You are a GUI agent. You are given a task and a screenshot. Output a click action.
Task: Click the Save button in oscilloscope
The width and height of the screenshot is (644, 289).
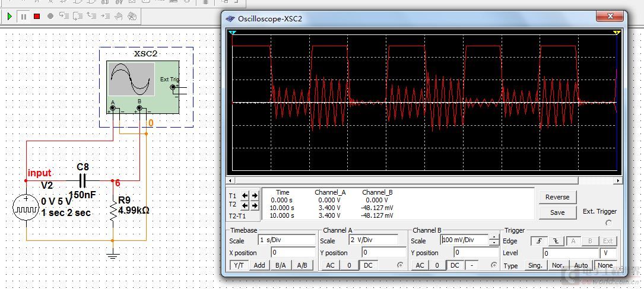pyautogui.click(x=557, y=212)
